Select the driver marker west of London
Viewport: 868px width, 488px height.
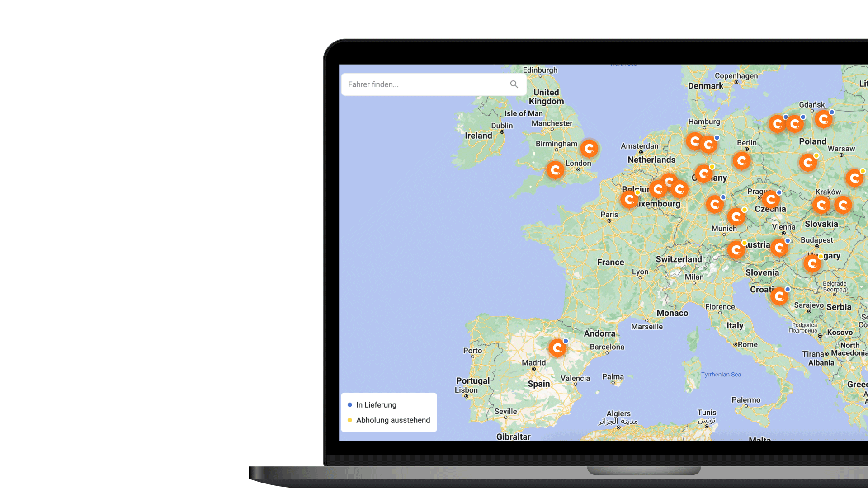555,170
